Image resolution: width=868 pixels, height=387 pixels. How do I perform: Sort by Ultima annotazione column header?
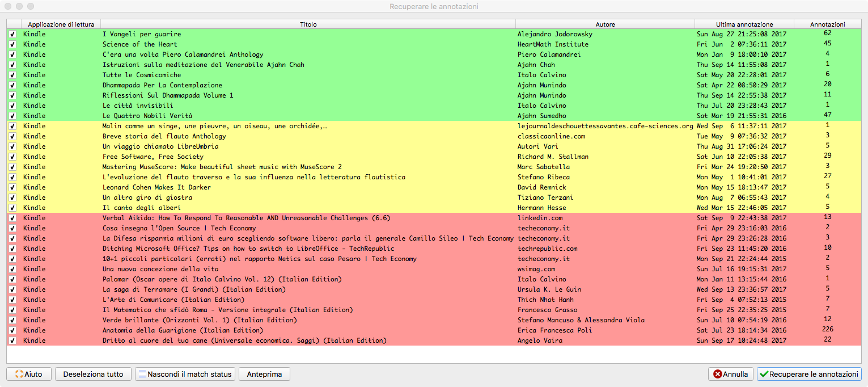[x=744, y=24]
